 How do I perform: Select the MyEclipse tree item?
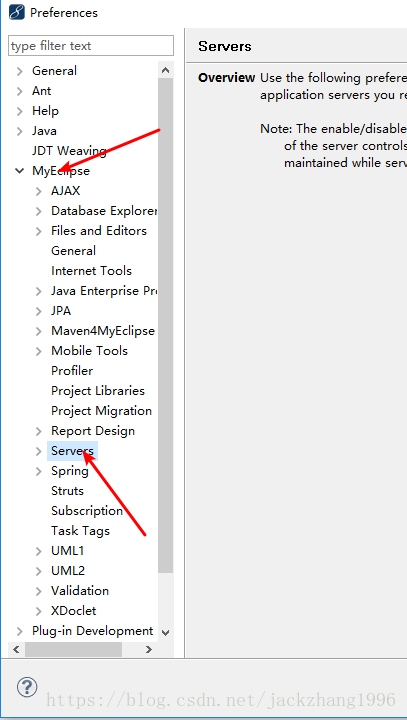point(61,171)
